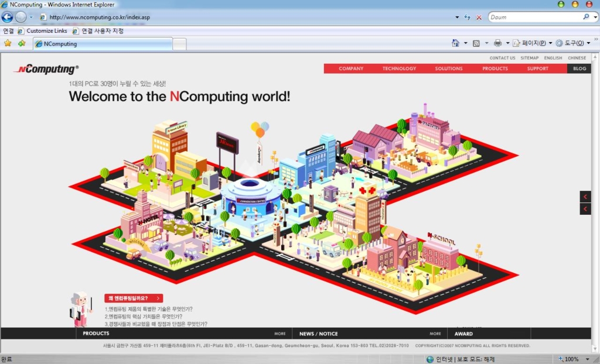Viewport: 600px width, 364px height.
Task: Open the SUPPORT navigation menu
Action: point(538,68)
